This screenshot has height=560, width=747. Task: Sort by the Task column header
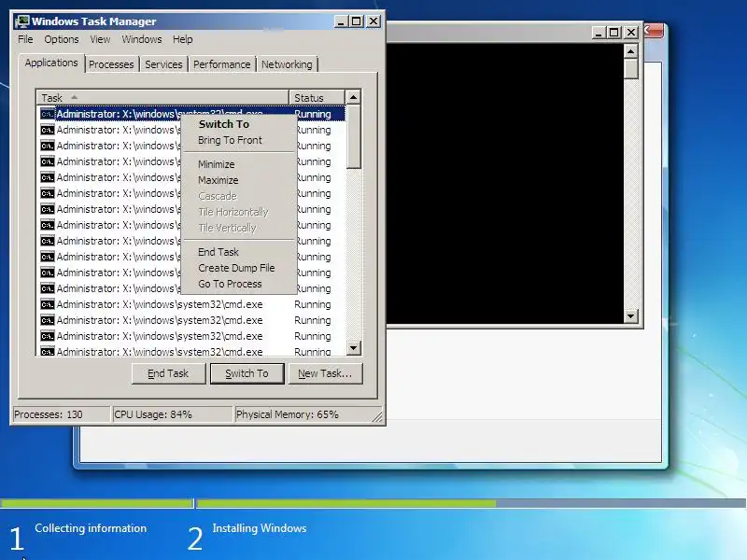[x=162, y=98]
